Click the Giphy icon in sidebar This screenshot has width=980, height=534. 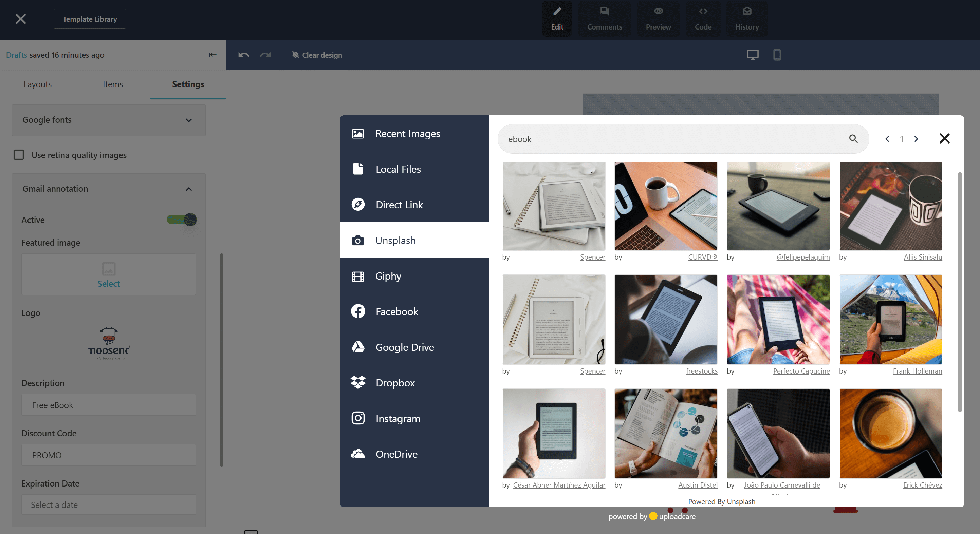pos(358,275)
